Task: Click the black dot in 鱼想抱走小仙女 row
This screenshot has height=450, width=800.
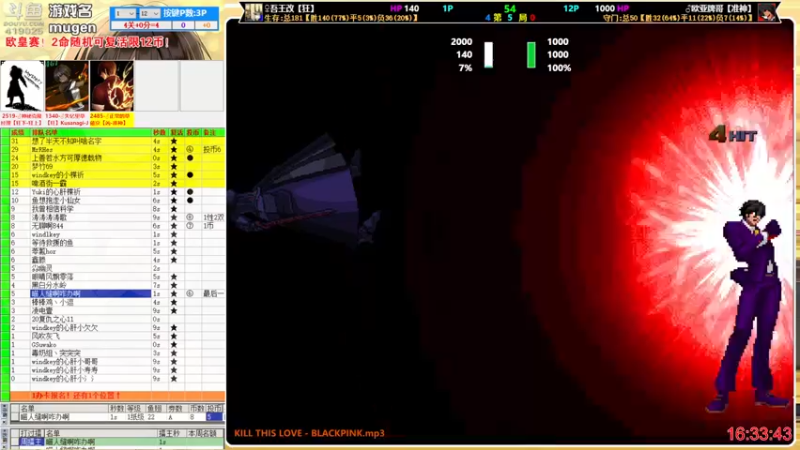Action: pos(190,201)
